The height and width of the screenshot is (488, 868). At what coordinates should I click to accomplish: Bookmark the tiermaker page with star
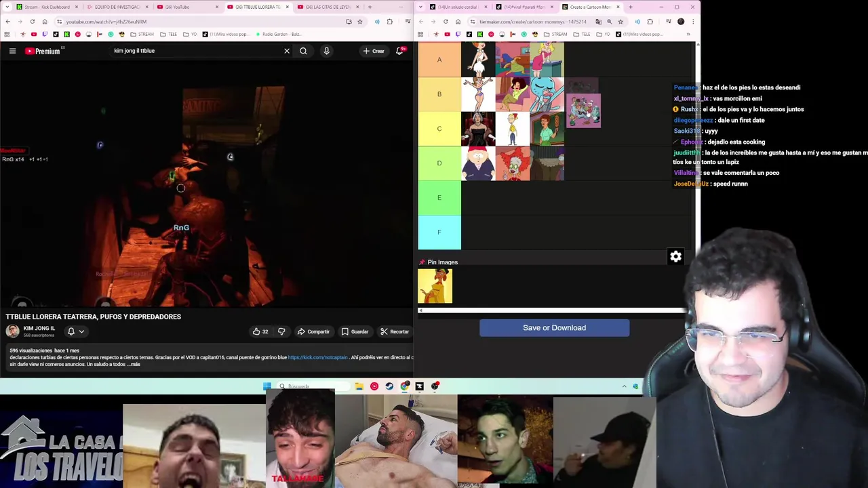pos(620,22)
